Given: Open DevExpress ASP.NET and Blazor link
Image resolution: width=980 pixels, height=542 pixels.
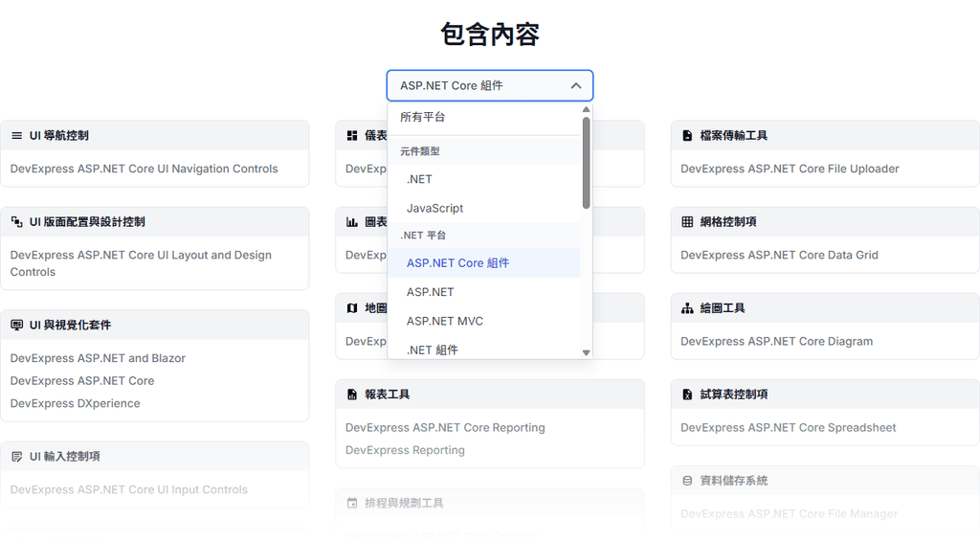Looking at the screenshot, I should coord(98,358).
